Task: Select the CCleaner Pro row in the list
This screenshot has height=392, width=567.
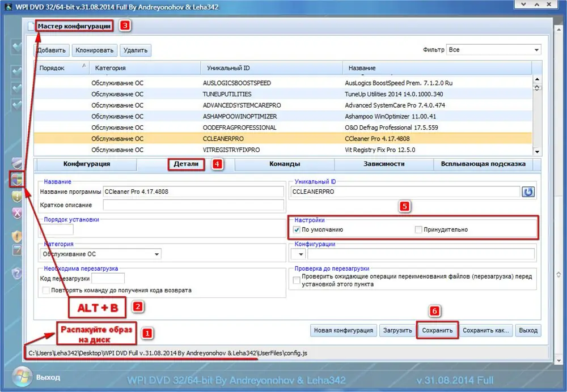Action: tap(283, 138)
